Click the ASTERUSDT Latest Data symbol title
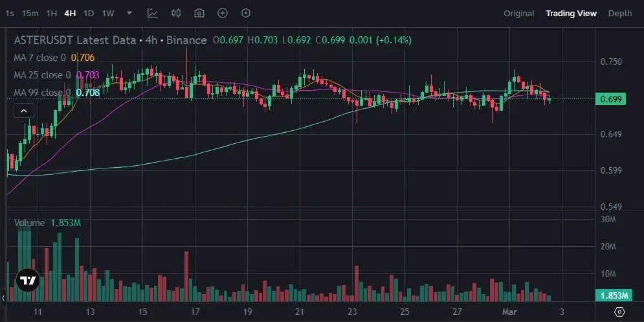644x322 pixels. (74, 40)
